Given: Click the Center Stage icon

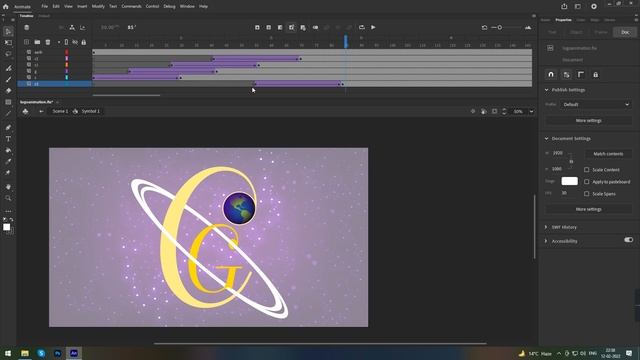Looking at the screenshot, I should (x=473, y=111).
